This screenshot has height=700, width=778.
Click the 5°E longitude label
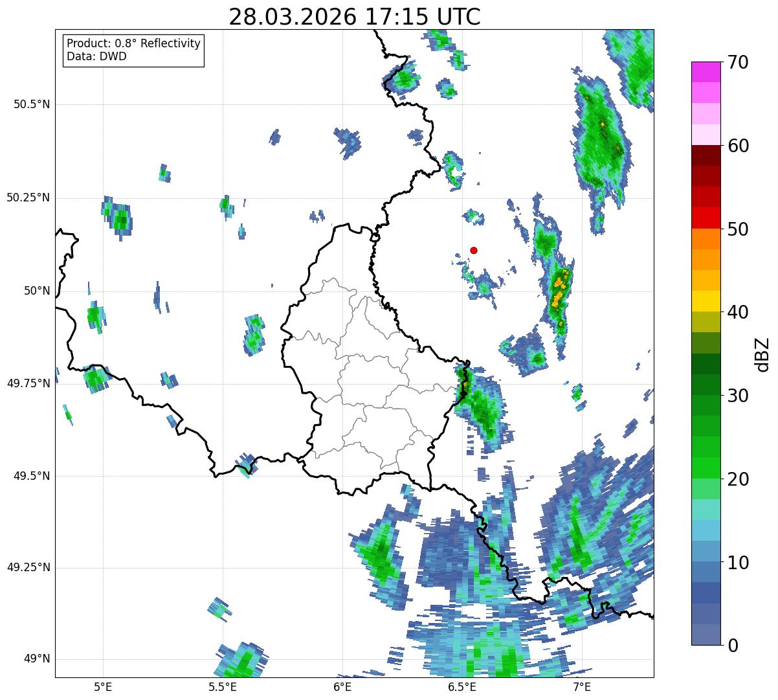pyautogui.click(x=102, y=687)
